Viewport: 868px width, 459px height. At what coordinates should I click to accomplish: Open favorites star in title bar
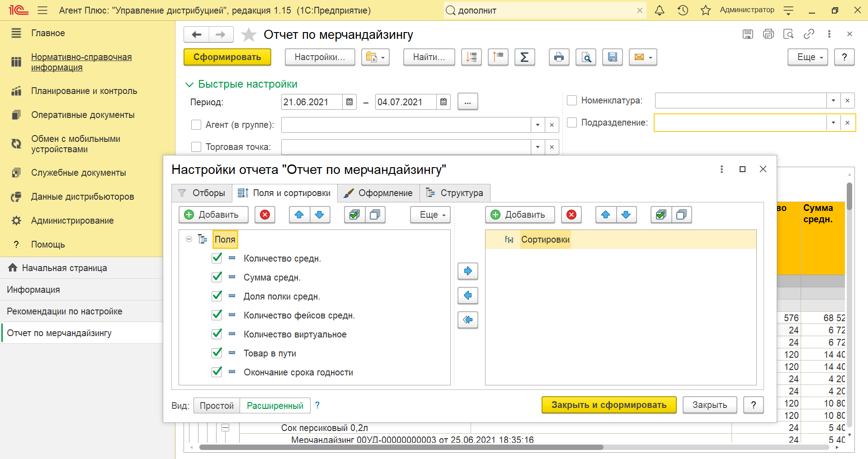click(x=706, y=10)
